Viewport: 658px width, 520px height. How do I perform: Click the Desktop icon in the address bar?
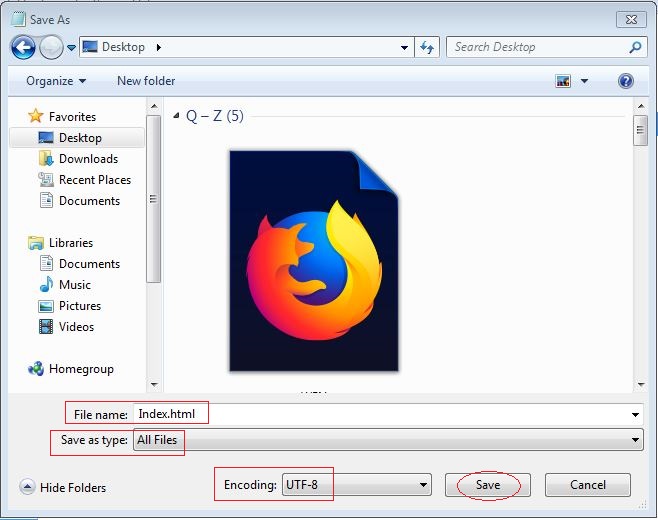(x=90, y=47)
